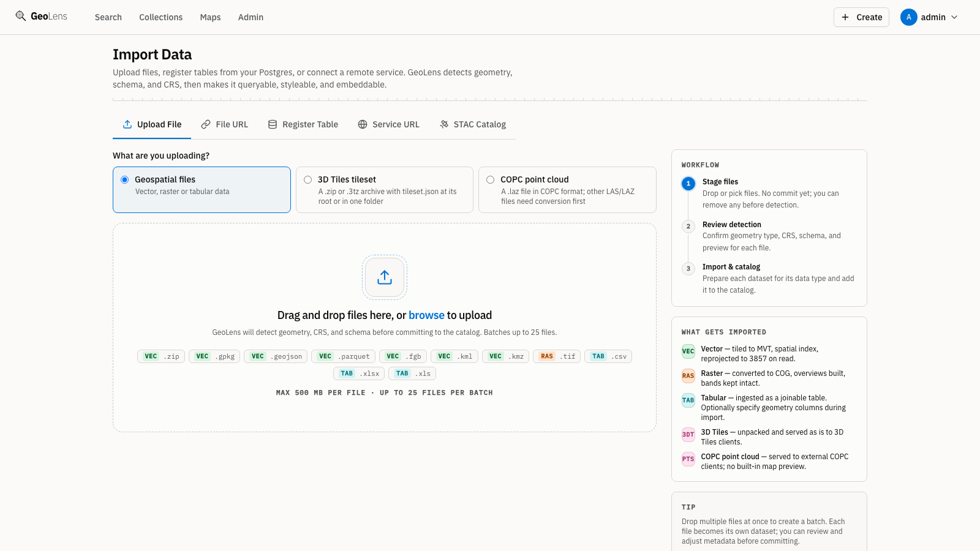Click the 'TIP' panel heading
This screenshot has height=551, width=980.
pos(688,508)
